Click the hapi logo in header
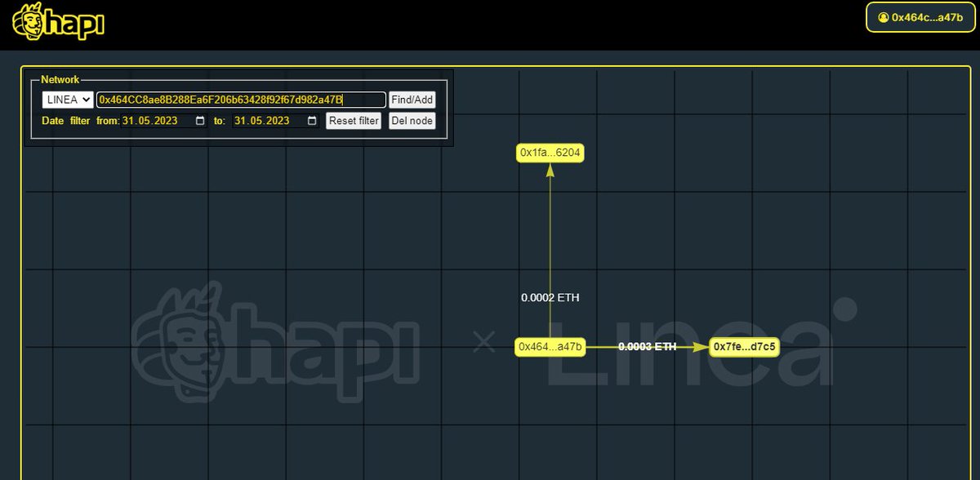 pos(58,21)
